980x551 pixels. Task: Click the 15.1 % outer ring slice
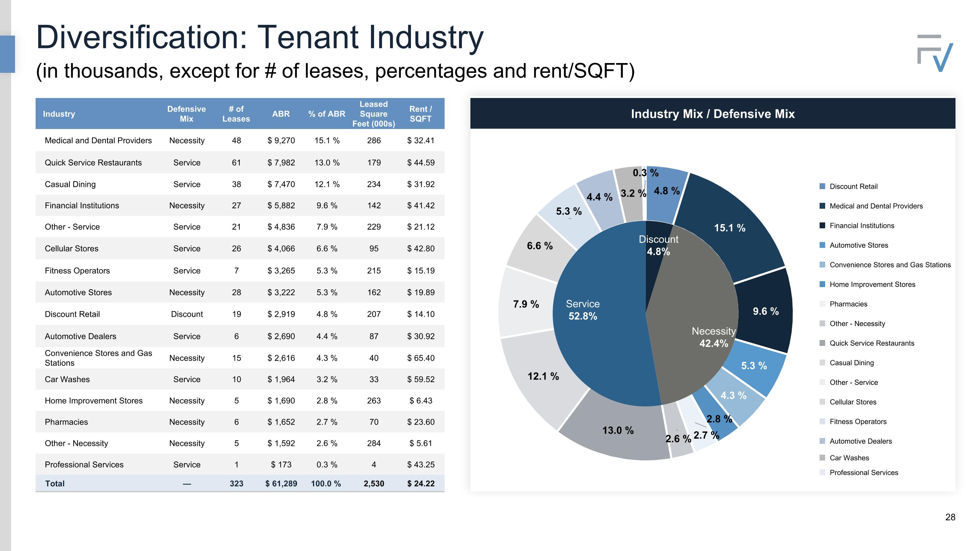(x=730, y=228)
